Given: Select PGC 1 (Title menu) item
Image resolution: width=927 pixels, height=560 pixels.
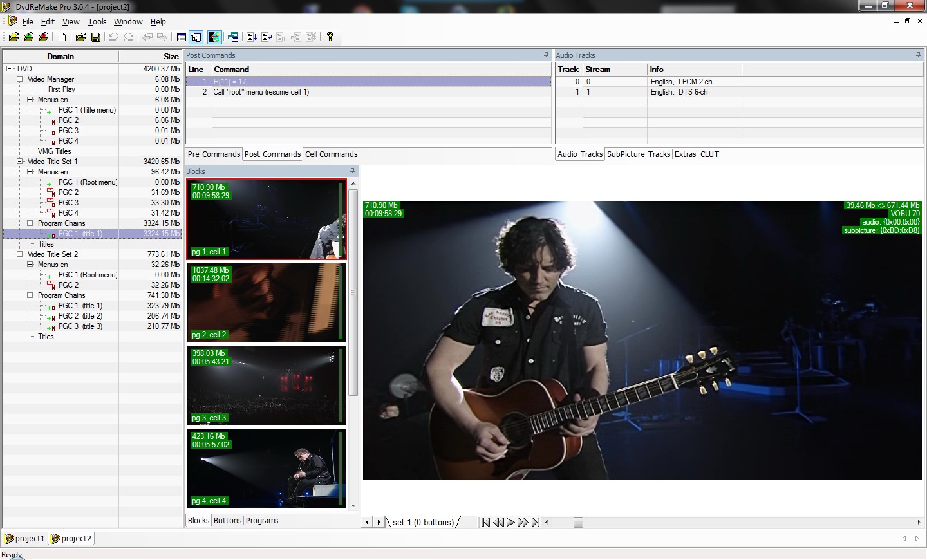Looking at the screenshot, I should (x=87, y=110).
